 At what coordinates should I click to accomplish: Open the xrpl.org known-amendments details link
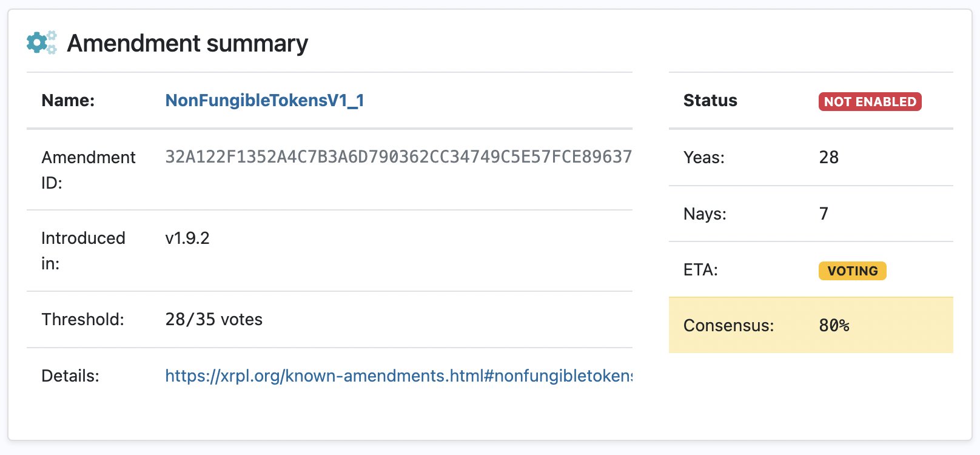[x=398, y=376]
